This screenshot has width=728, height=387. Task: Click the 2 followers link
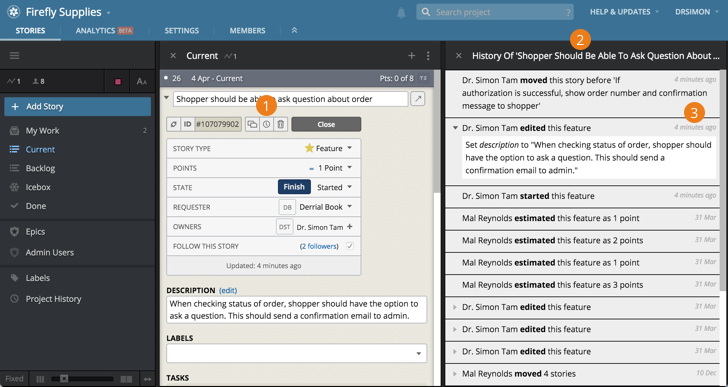319,246
